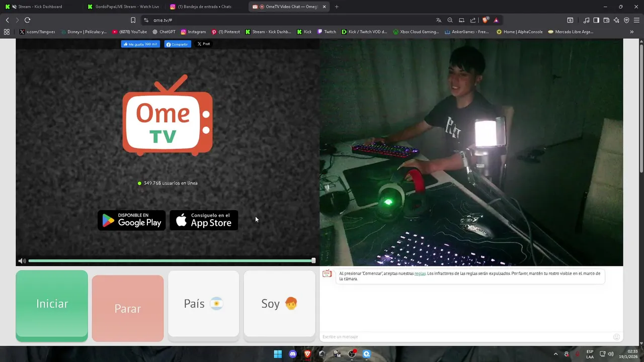Open the Home | AlphaConsole bookmark
Screen dimensions: 644x362
[x=520, y=32]
